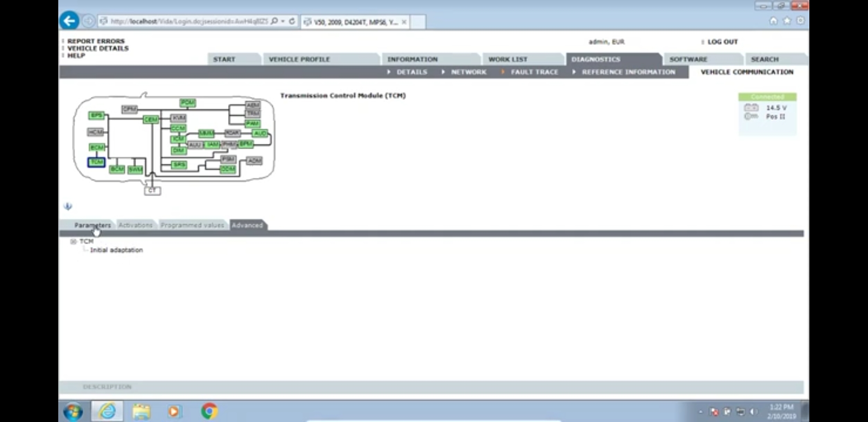Screen dimensions: 868x422
Task: Select the ADM module in diagram
Action: click(254, 161)
